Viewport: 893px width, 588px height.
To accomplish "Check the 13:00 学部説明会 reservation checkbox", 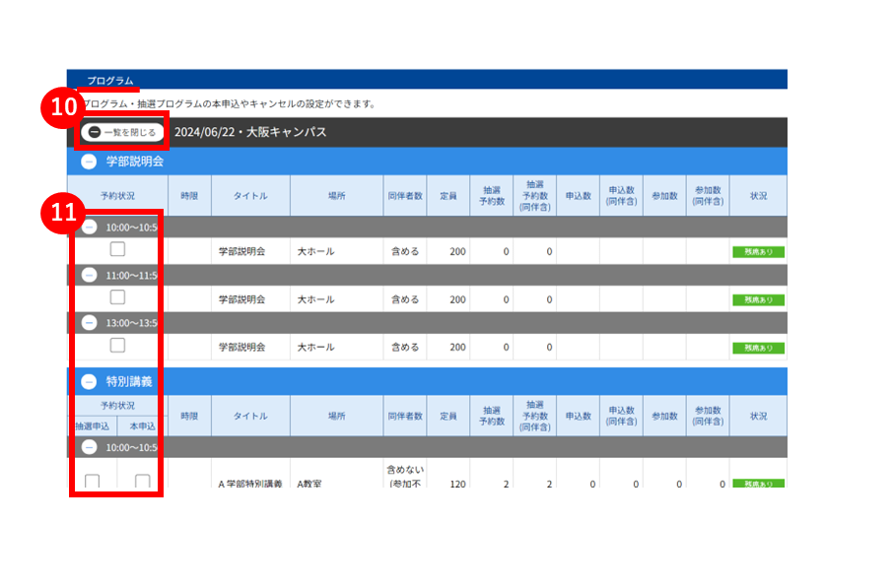I will [x=117, y=345].
